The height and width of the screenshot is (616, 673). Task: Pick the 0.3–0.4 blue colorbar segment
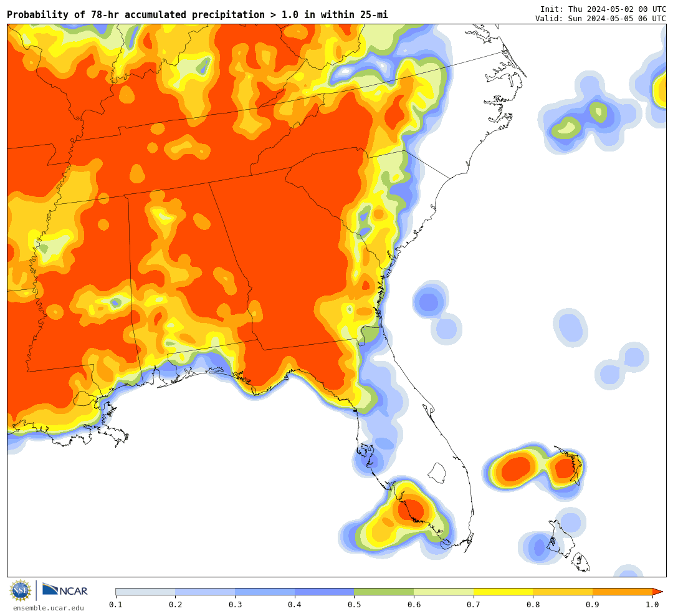point(264,592)
